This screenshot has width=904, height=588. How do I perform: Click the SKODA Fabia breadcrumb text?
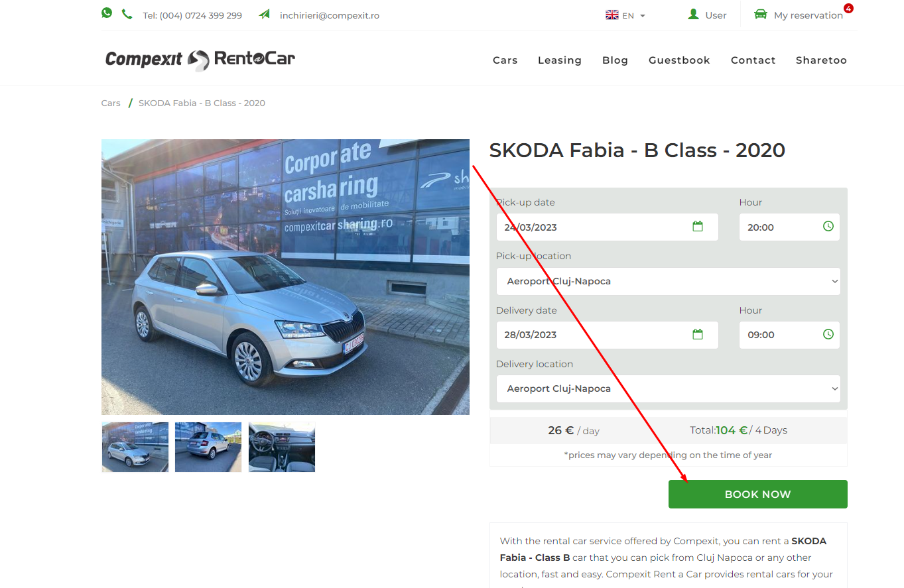pos(202,103)
